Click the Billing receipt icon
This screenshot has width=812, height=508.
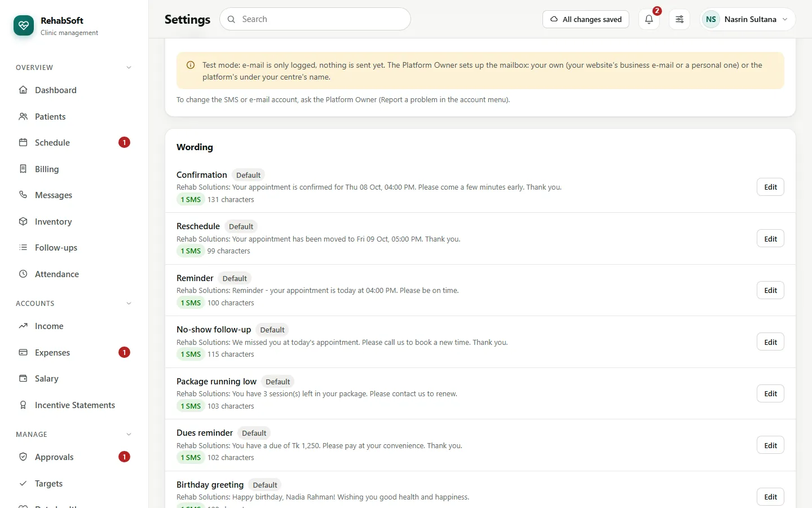coord(23,169)
